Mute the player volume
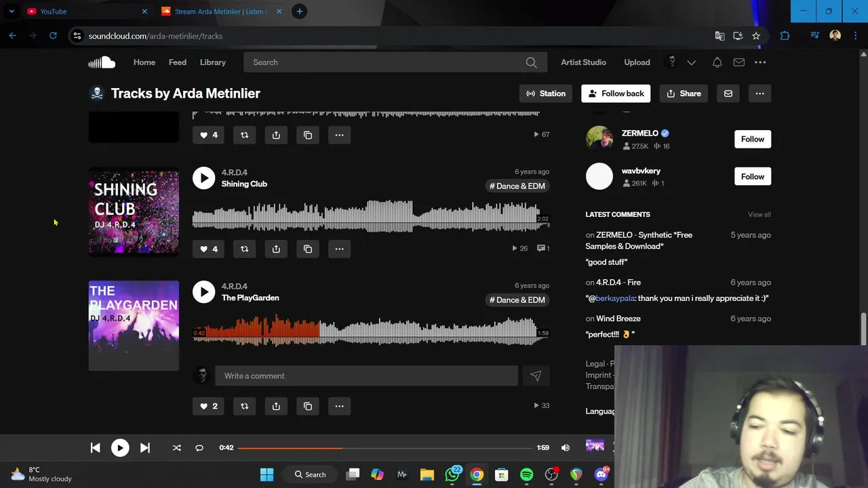Screen dimensions: 868x488 coord(566,448)
